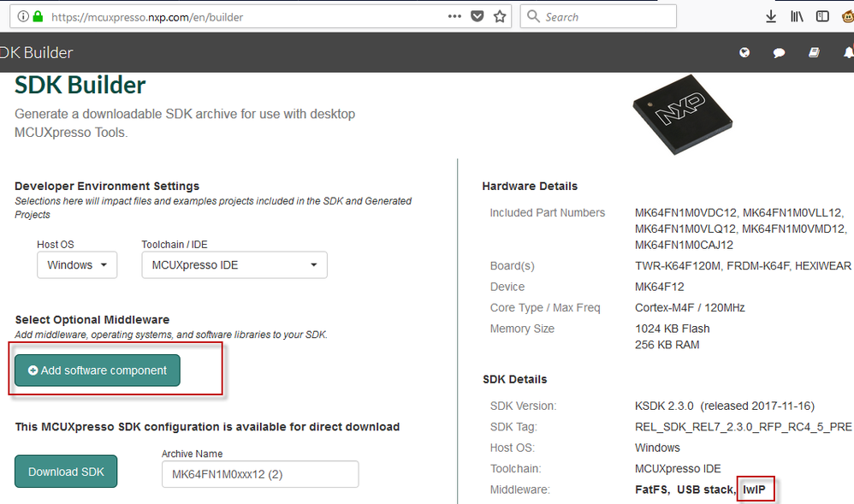Screen dimensions: 854x504
Task: Click the Firefox Search box
Action: tap(598, 17)
